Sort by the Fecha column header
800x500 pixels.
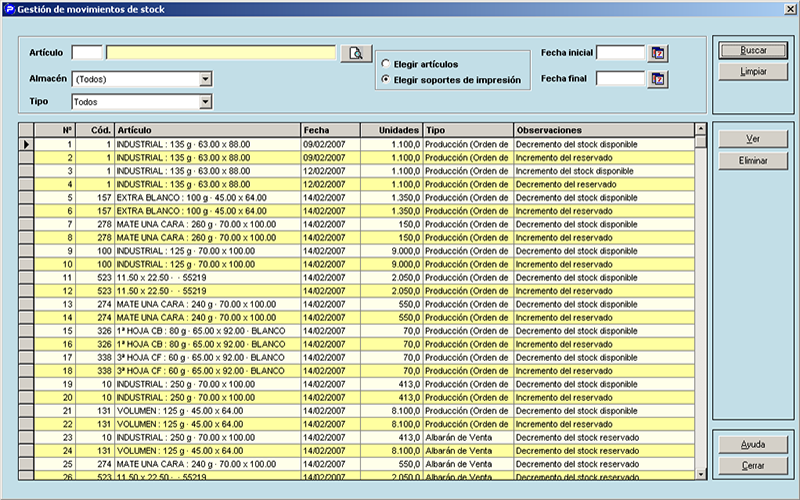331,130
